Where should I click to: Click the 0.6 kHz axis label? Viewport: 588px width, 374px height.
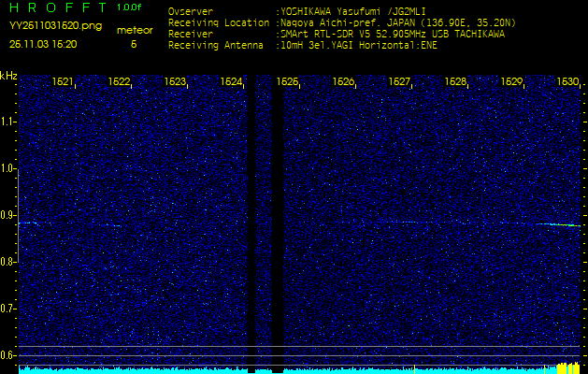coord(7,355)
